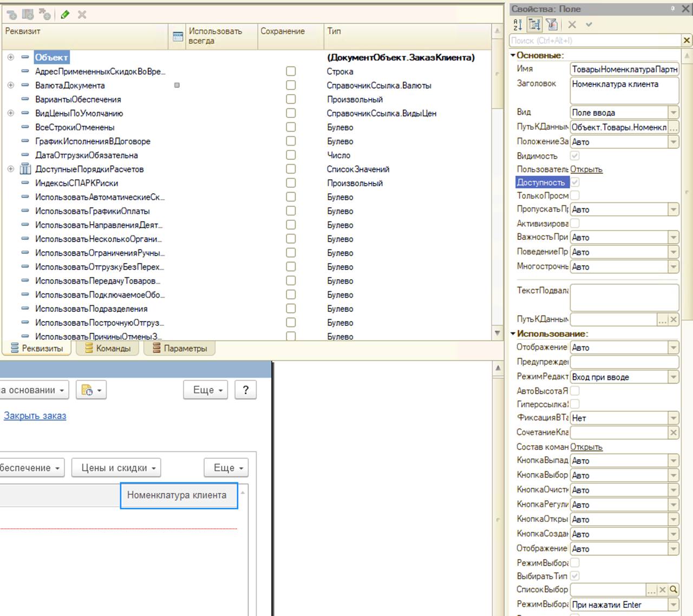Click the question mark help button
The image size is (693, 616).
pyautogui.click(x=246, y=390)
